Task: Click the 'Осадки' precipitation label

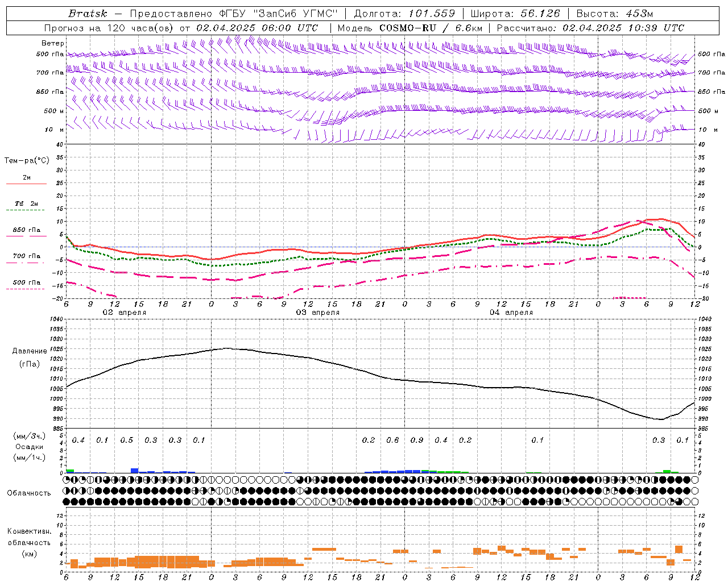Action: pos(30,447)
